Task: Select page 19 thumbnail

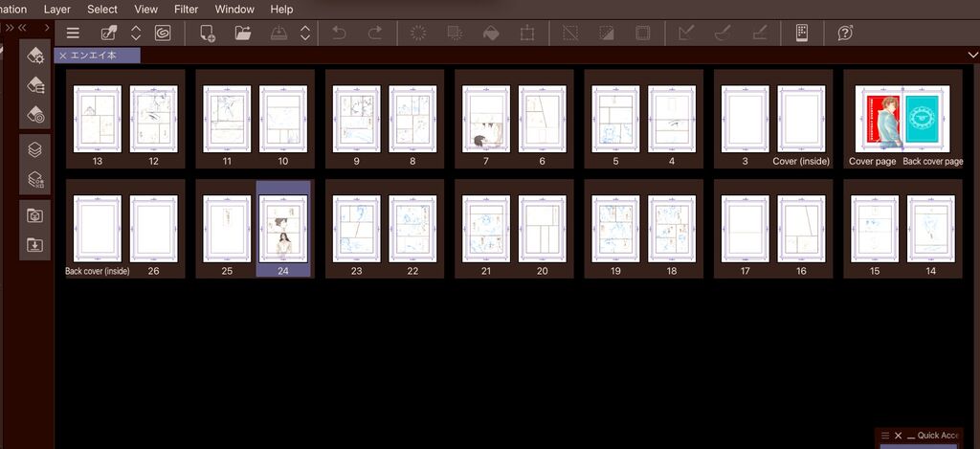Action: [615, 229]
